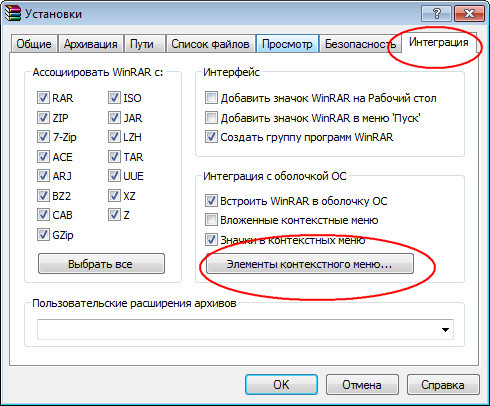Toggle Значки в контекстных меню checkbox
The width and height of the screenshot is (490, 406).
click(x=211, y=240)
